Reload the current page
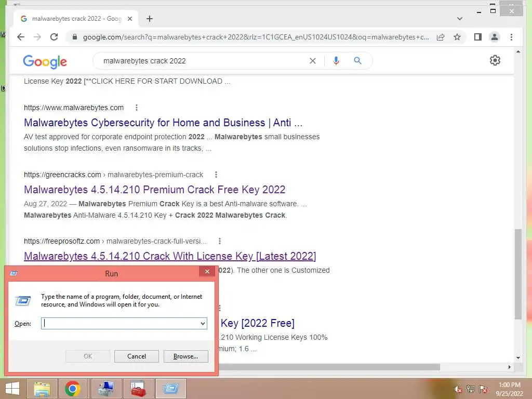The height and width of the screenshot is (399, 532). coord(54,37)
